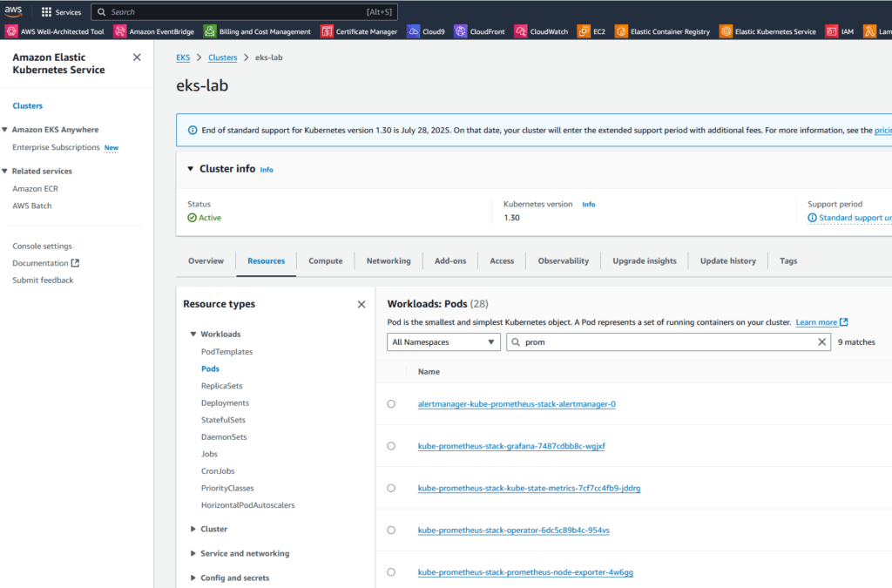Switch to the Access tab

click(x=502, y=261)
